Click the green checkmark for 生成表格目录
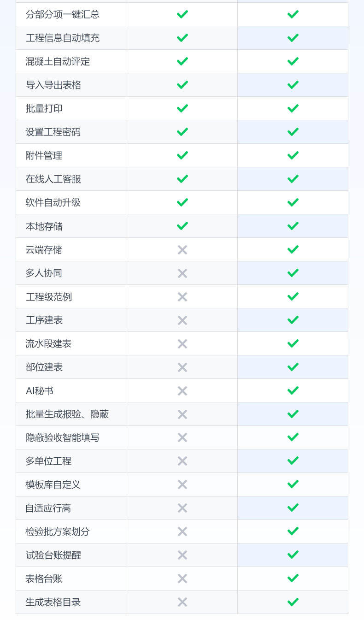The width and height of the screenshot is (364, 620). [x=293, y=602]
